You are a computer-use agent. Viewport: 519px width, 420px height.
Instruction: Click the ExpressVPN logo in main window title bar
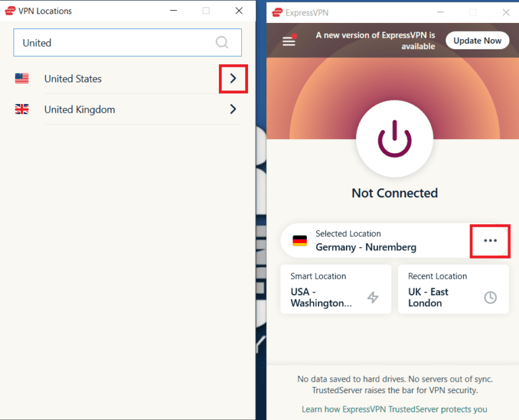pyautogui.click(x=277, y=13)
